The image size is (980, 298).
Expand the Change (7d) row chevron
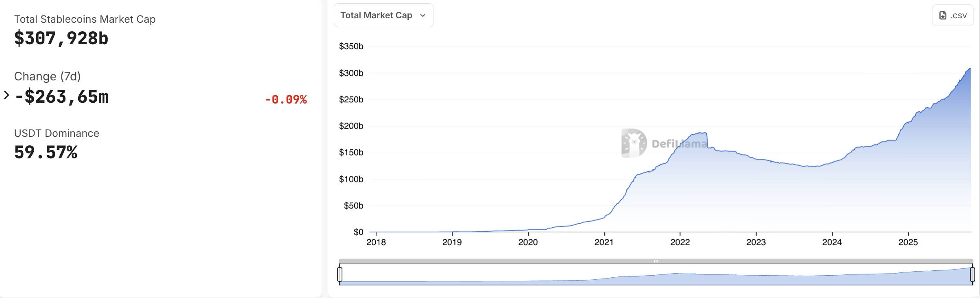click(x=7, y=95)
